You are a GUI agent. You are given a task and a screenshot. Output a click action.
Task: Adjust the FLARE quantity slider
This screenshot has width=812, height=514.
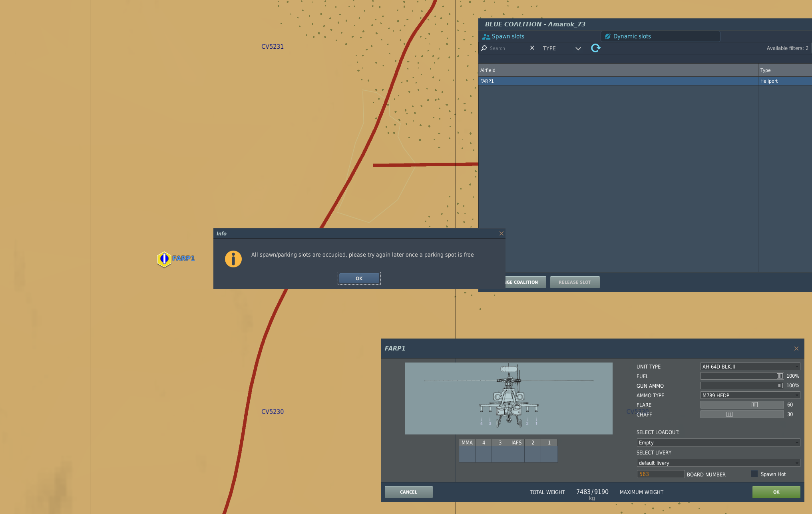click(x=754, y=405)
